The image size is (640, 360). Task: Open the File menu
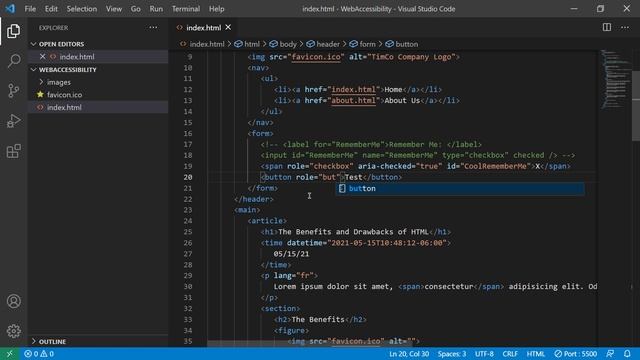pyautogui.click(x=30, y=9)
